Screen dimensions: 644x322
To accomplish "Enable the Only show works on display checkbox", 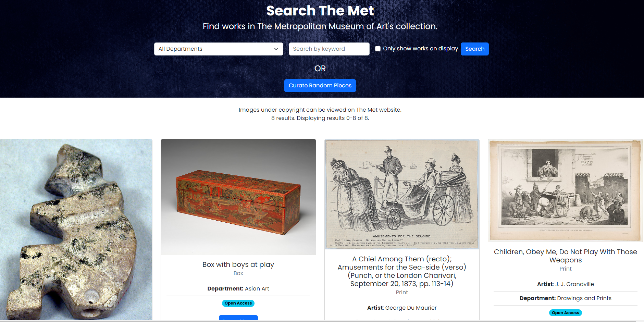I will (377, 49).
